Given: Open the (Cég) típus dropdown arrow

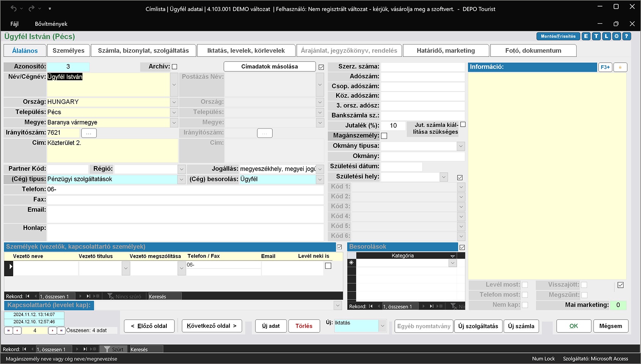Looking at the screenshot, I should point(182,179).
